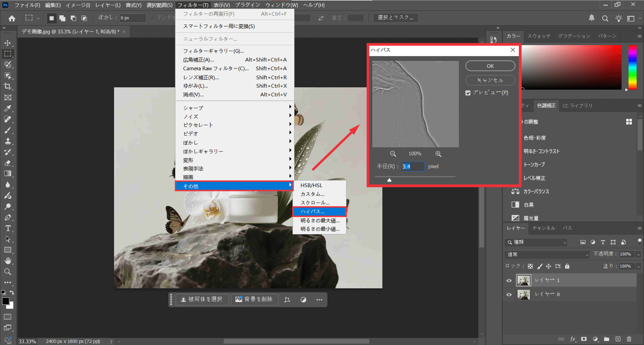Toggle lock transparent pixels icon
This screenshot has height=345, width=644.
530,266
